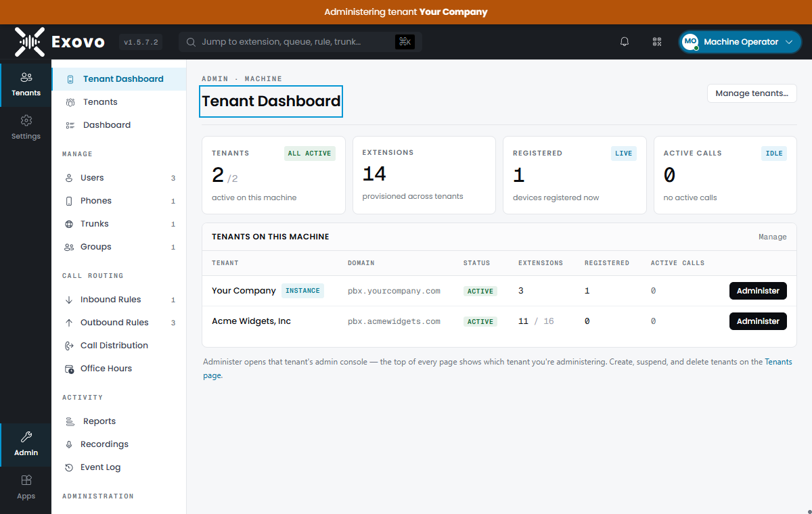Click the Manage link in tenants panel

(x=773, y=237)
